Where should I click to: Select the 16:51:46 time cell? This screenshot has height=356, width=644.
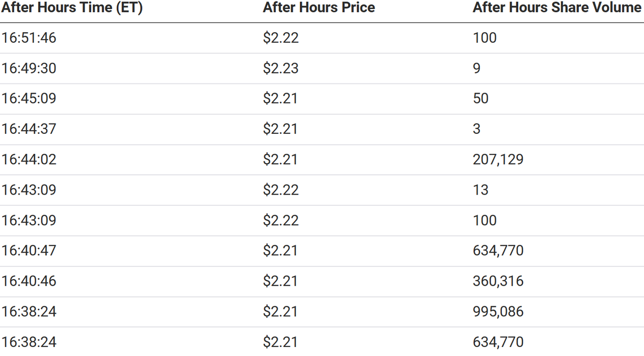pos(29,38)
